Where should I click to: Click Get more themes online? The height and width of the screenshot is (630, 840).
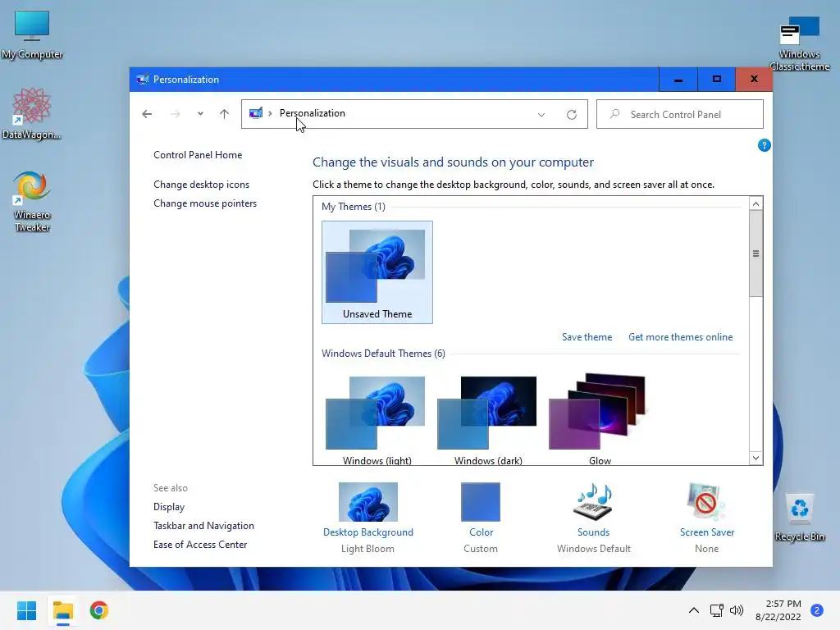[x=680, y=337]
